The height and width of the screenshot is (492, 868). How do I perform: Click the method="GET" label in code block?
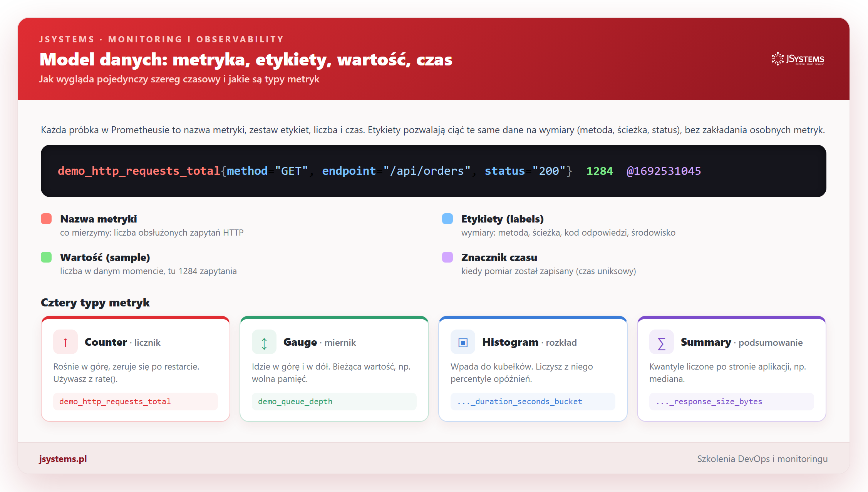coord(268,171)
